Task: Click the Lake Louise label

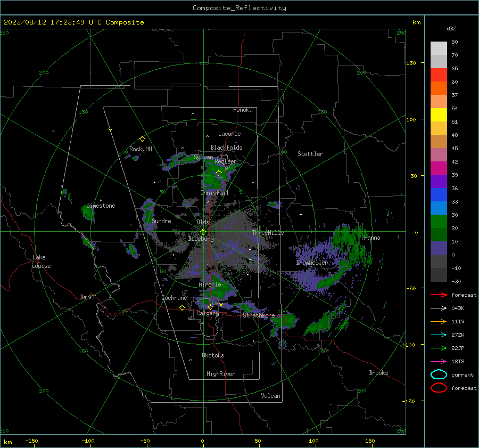Action: 41,262
